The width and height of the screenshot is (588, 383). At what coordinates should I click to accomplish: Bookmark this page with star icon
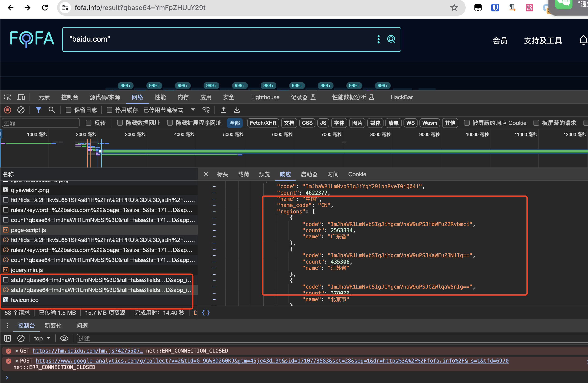click(454, 8)
